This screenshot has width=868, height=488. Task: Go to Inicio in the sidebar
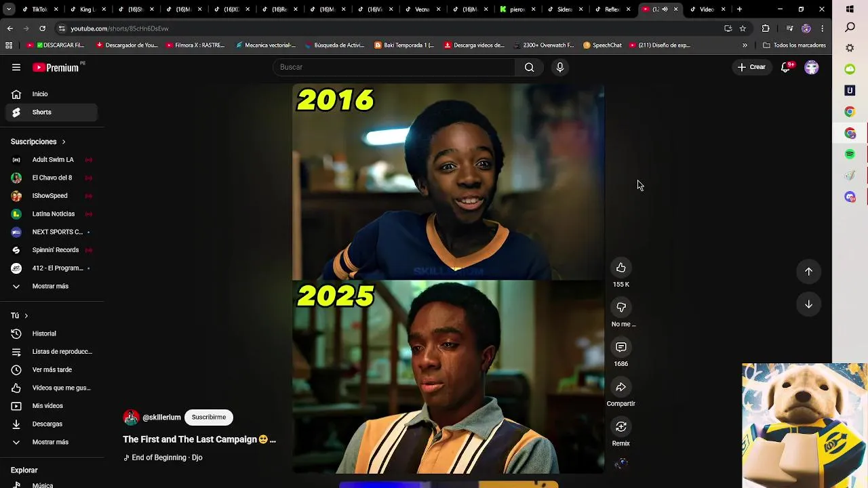[51, 94]
